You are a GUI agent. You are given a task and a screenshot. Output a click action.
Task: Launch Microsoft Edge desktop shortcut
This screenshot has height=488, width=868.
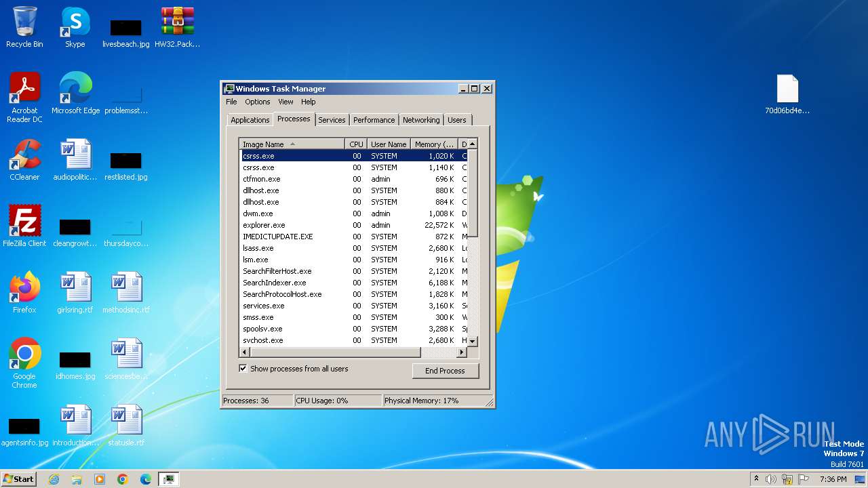pos(75,94)
